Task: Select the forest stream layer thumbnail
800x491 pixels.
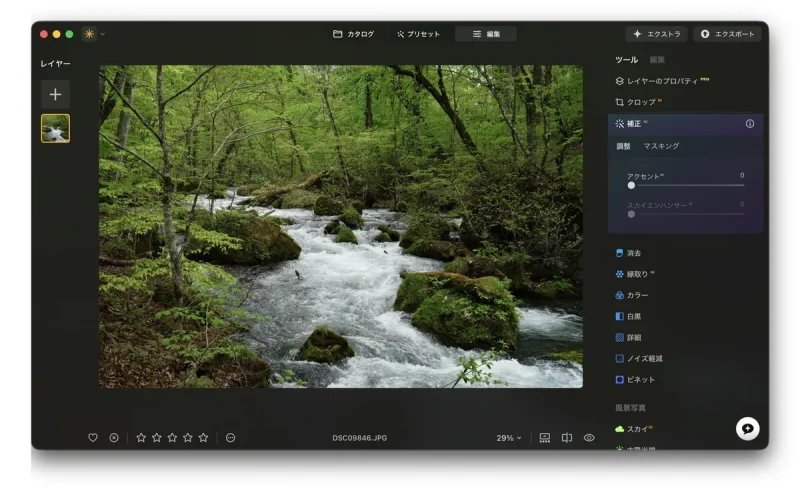Action: pyautogui.click(x=55, y=128)
